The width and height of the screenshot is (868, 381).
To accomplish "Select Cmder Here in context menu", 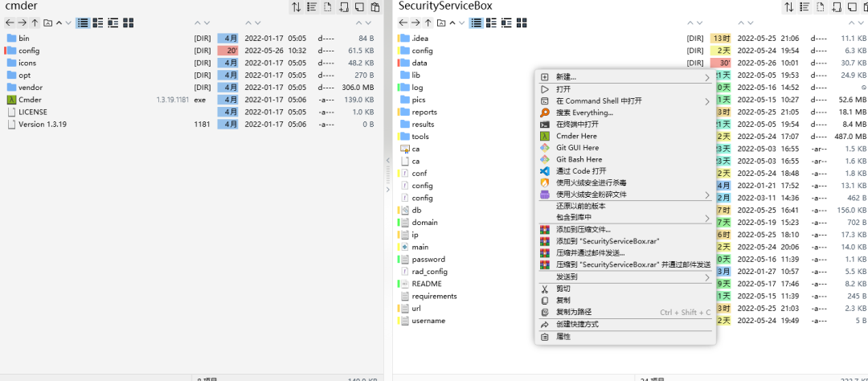I will pyautogui.click(x=625, y=136).
